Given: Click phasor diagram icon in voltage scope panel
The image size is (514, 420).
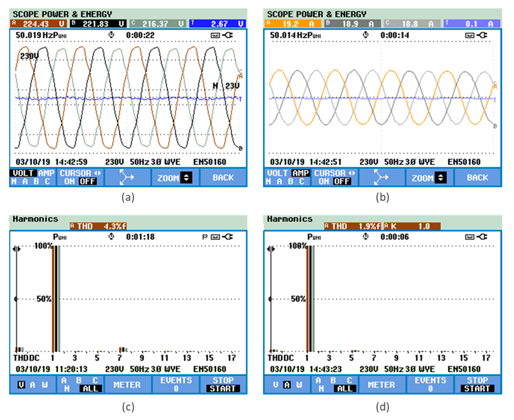Looking at the screenshot, I should [x=127, y=177].
